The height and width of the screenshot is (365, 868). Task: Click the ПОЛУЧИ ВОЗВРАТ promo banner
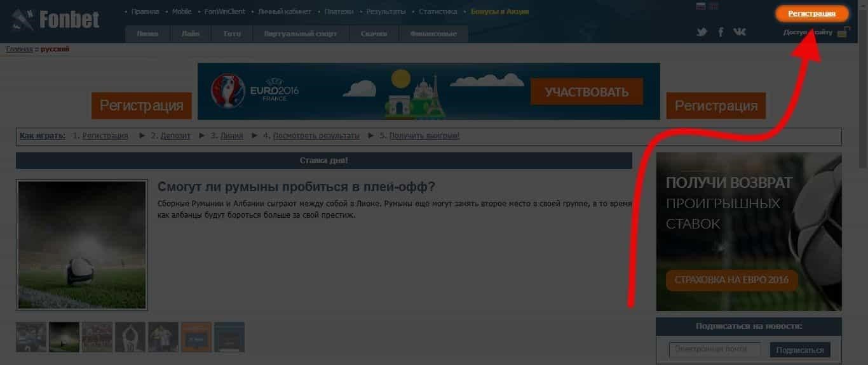pos(749,232)
